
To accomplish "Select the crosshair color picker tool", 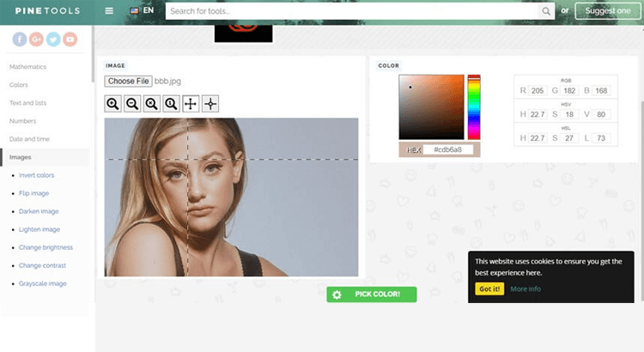I will [210, 104].
